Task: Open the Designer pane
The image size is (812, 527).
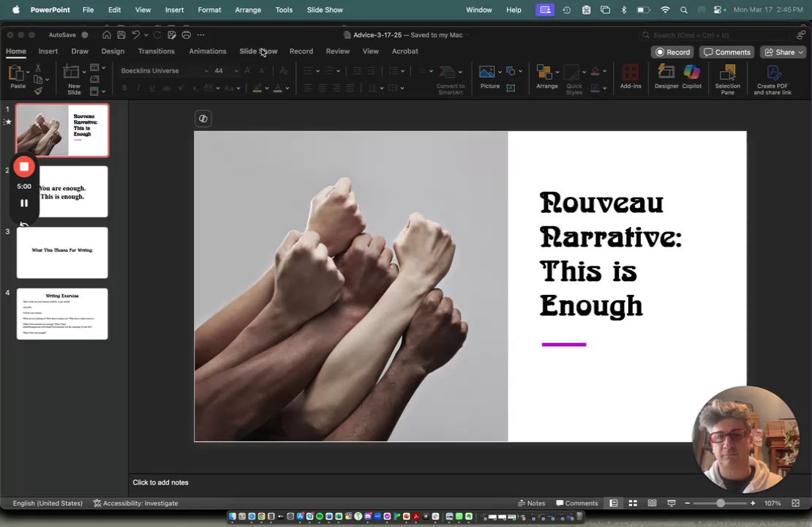Action: [x=666, y=76]
